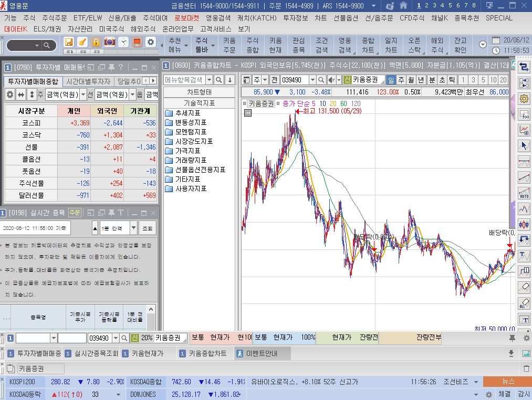Click the fx indicator formula icon
The height and width of the screenshot is (400, 532).
(x=524, y=114)
